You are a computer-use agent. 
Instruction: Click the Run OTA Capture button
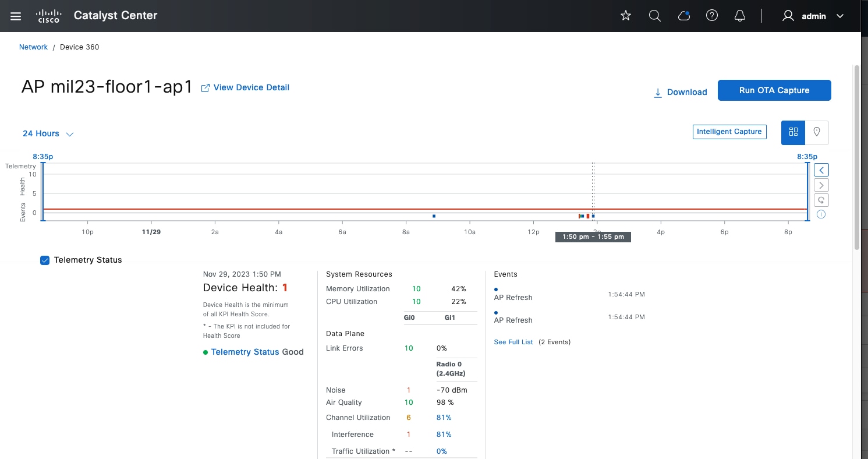774,90
